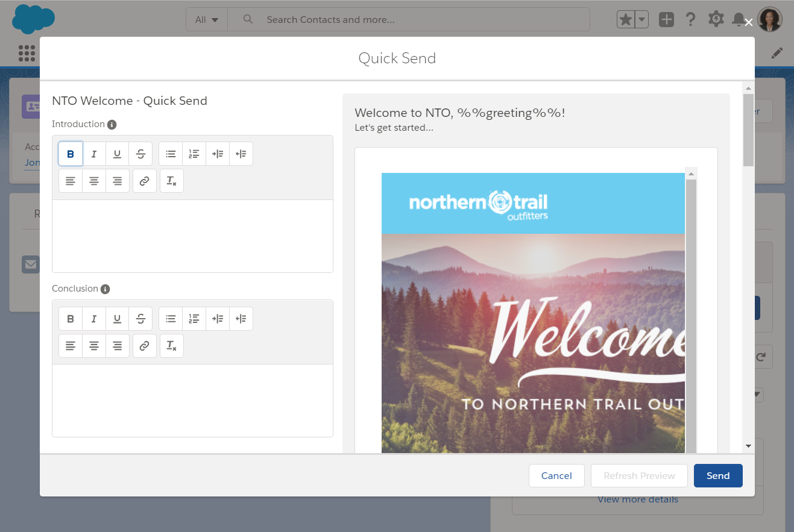794x532 pixels.
Task: Open the Setup gear menu
Action: (x=716, y=19)
